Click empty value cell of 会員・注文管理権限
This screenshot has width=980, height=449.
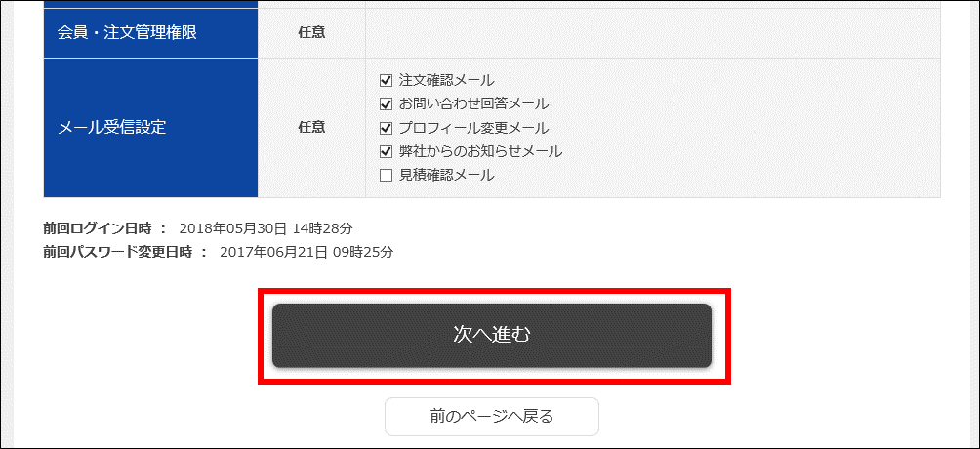coord(652,32)
